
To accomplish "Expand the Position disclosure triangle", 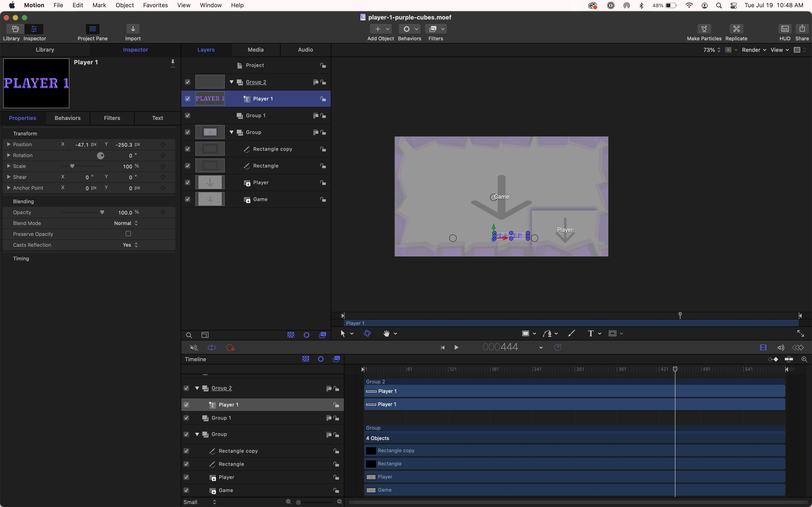I will click(9, 144).
